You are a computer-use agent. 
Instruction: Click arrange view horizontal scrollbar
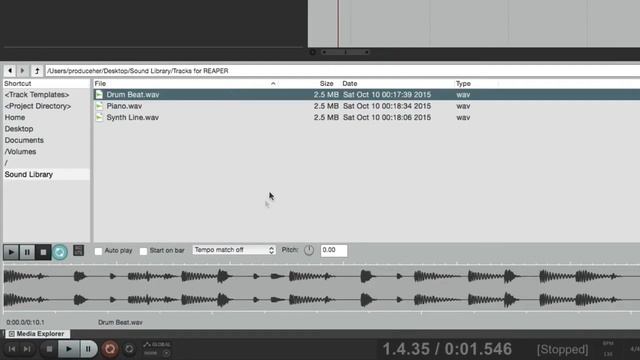click(345, 52)
